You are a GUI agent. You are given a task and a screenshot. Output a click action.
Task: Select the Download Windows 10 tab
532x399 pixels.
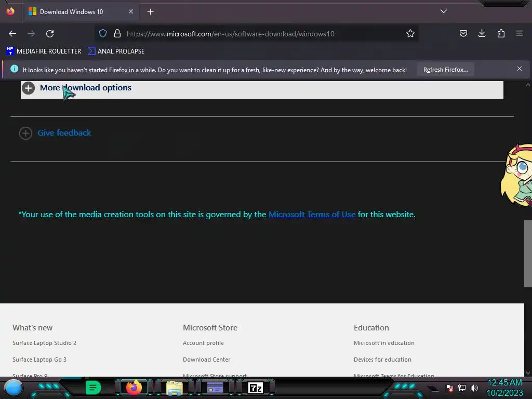pyautogui.click(x=81, y=12)
